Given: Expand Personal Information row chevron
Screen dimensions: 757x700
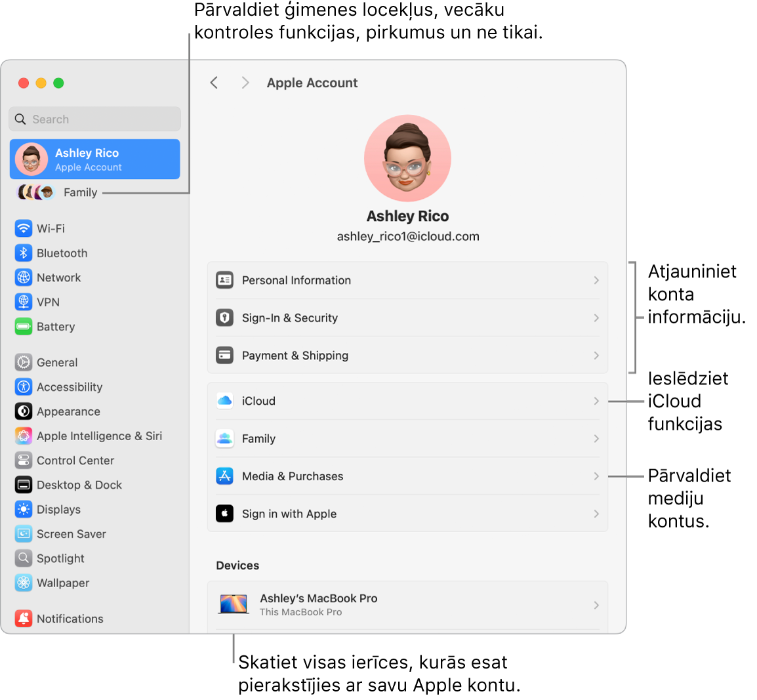Looking at the screenshot, I should click(x=596, y=281).
